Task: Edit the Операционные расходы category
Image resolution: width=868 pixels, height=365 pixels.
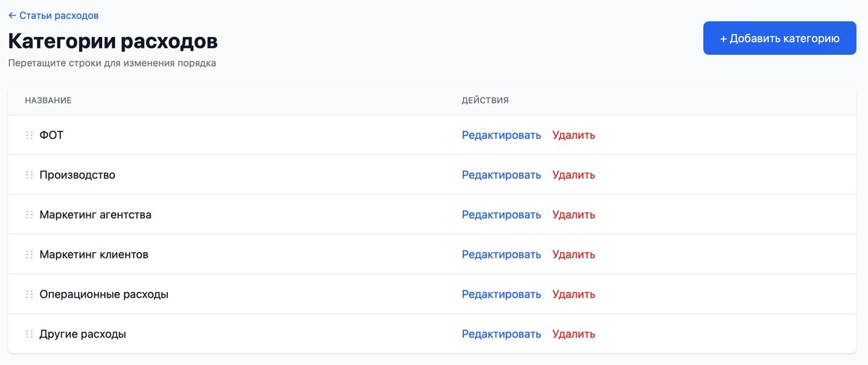Action: click(x=501, y=294)
